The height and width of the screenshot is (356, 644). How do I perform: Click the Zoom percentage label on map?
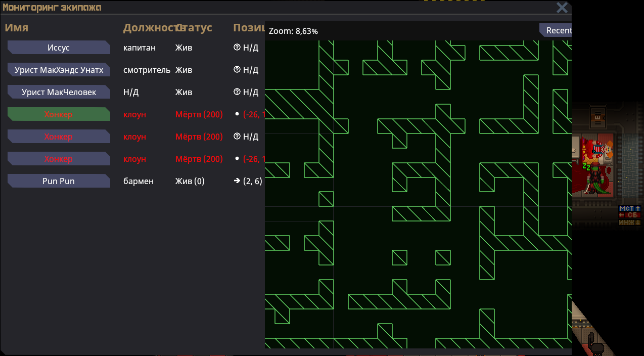[293, 31]
